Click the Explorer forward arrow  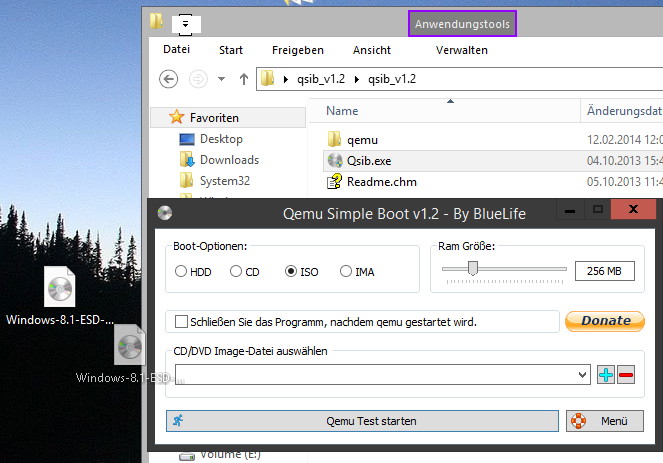click(x=198, y=79)
